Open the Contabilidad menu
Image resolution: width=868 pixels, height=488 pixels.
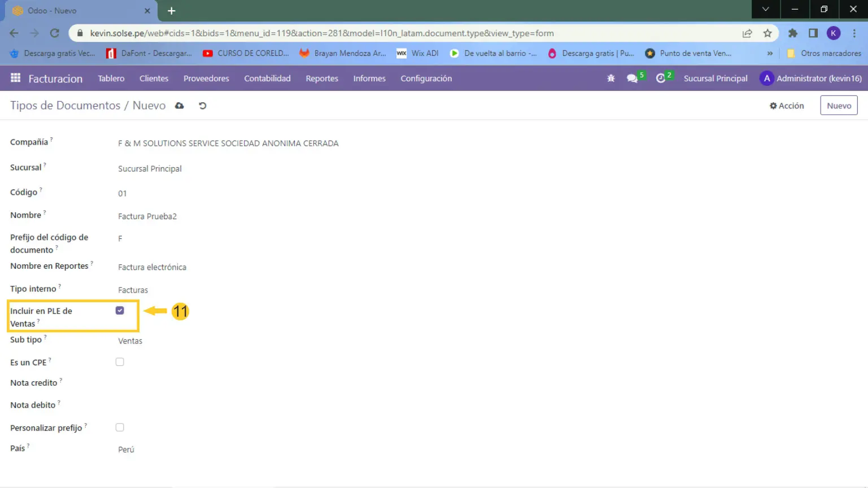pyautogui.click(x=267, y=79)
